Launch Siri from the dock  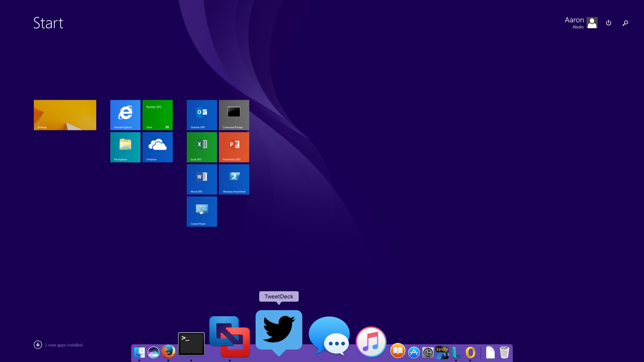coord(153,352)
